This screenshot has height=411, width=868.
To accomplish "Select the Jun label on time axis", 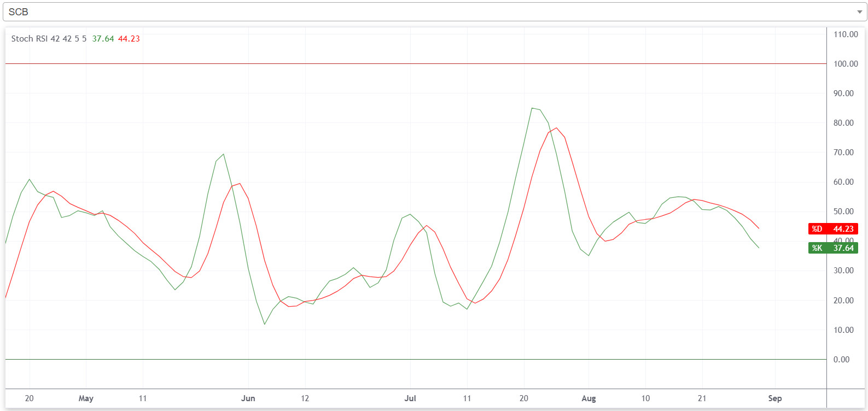I will [x=248, y=398].
